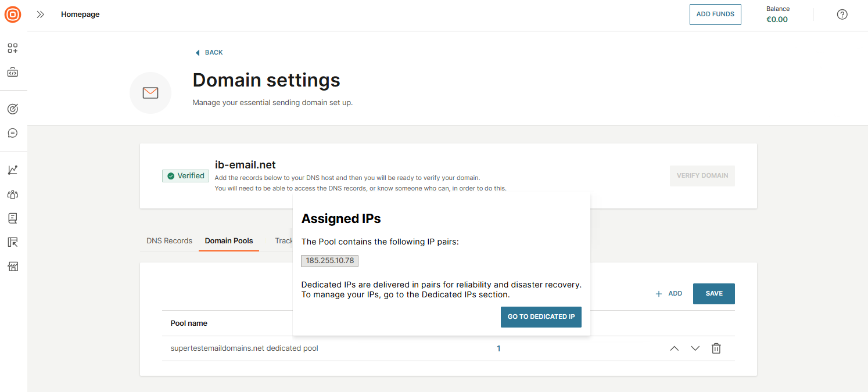Switch to the Domain Pools tab
The image size is (868, 392).
228,240
